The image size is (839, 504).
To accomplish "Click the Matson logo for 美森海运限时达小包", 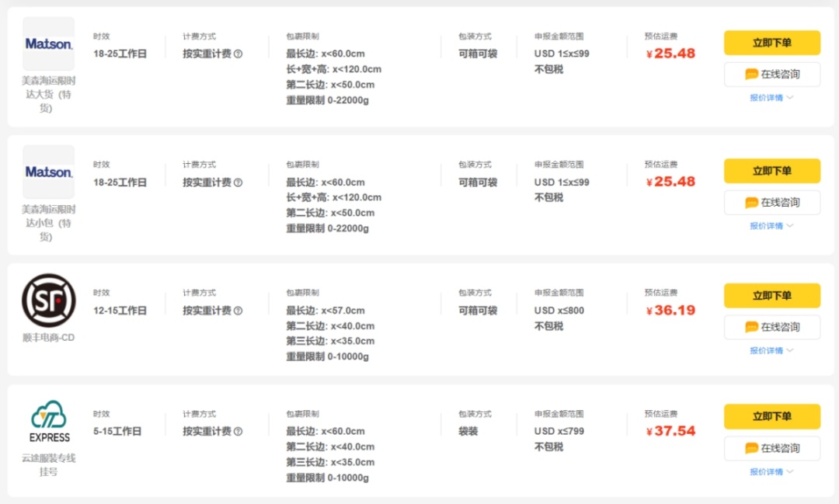I will (x=48, y=172).
